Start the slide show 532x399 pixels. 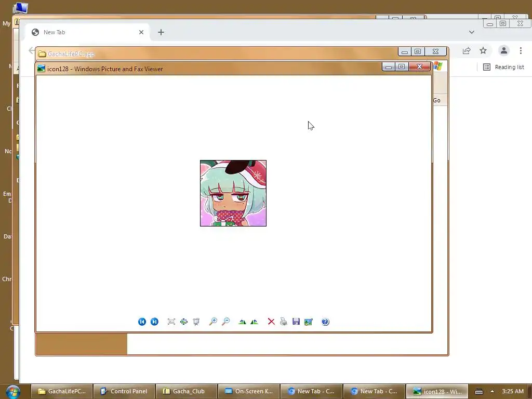(x=196, y=322)
